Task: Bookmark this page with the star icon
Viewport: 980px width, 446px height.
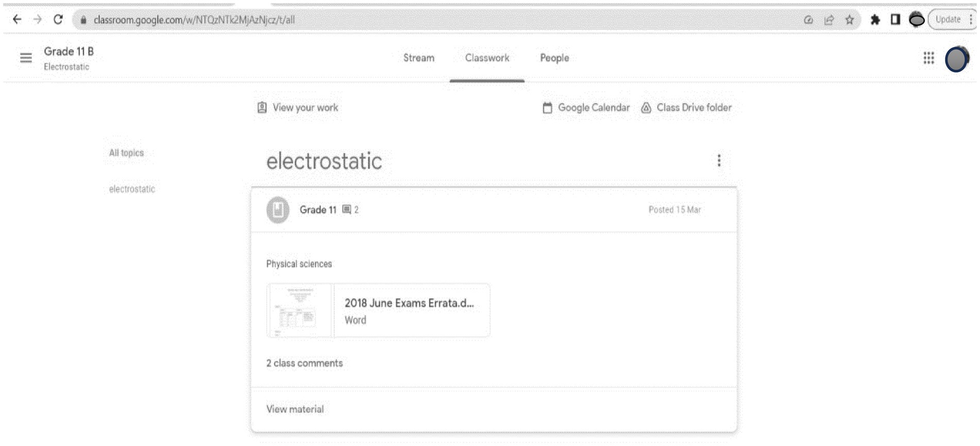Action: [850, 20]
